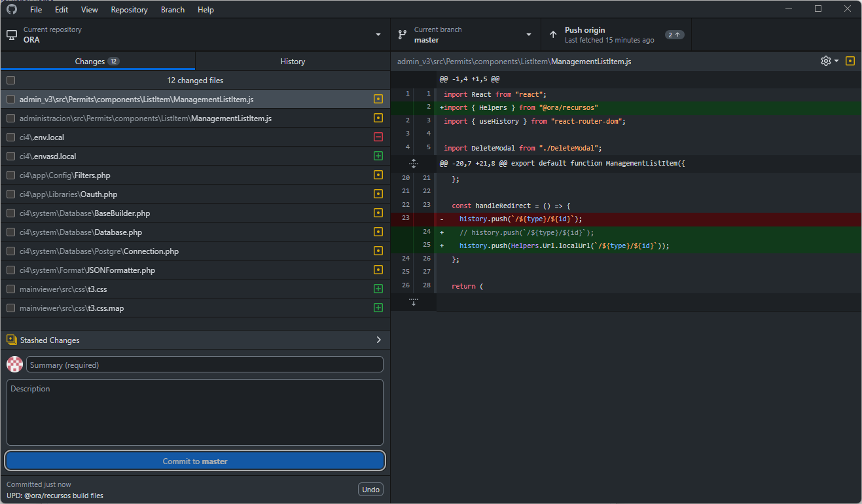Select added diff line 24 commented history.push

(649, 232)
